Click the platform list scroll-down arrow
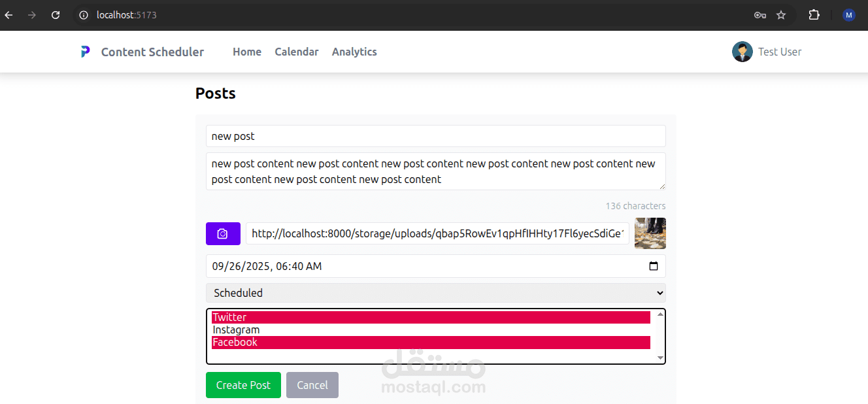868x404 pixels. pyautogui.click(x=660, y=358)
